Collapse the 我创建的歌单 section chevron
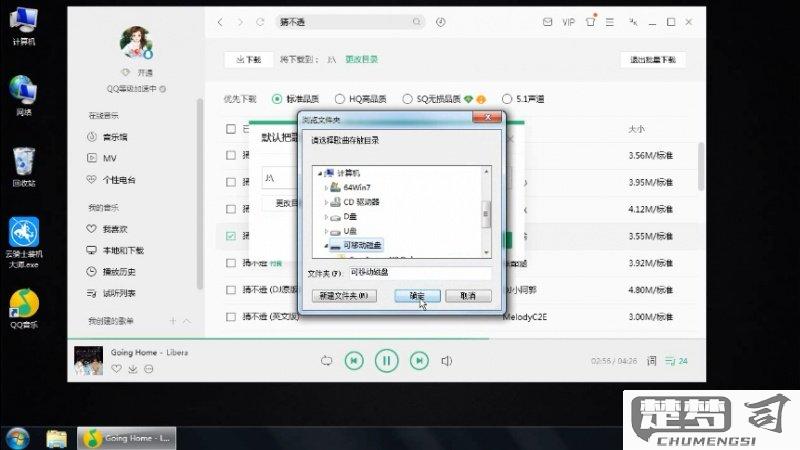The image size is (800, 450). pyautogui.click(x=187, y=321)
